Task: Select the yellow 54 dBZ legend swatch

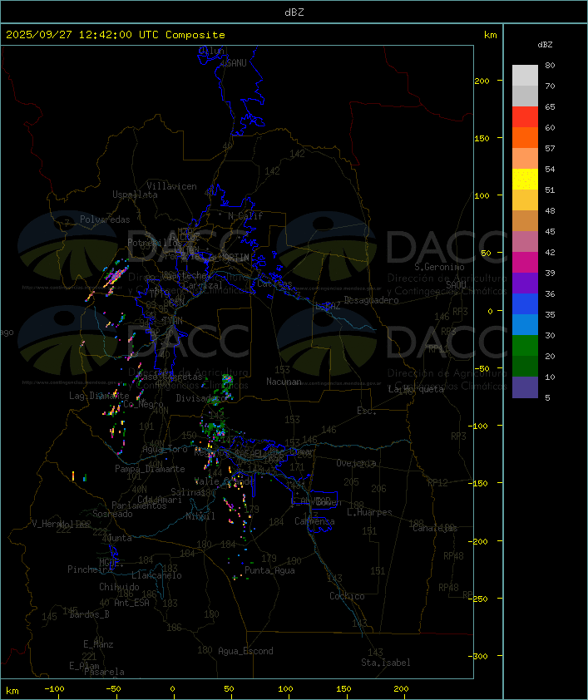Action: [525, 179]
